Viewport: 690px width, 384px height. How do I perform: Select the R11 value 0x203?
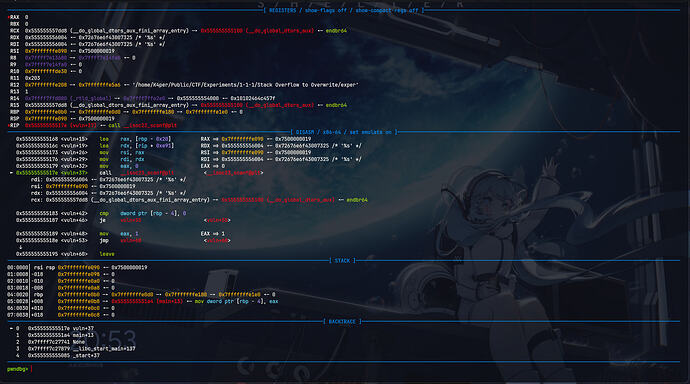point(33,78)
